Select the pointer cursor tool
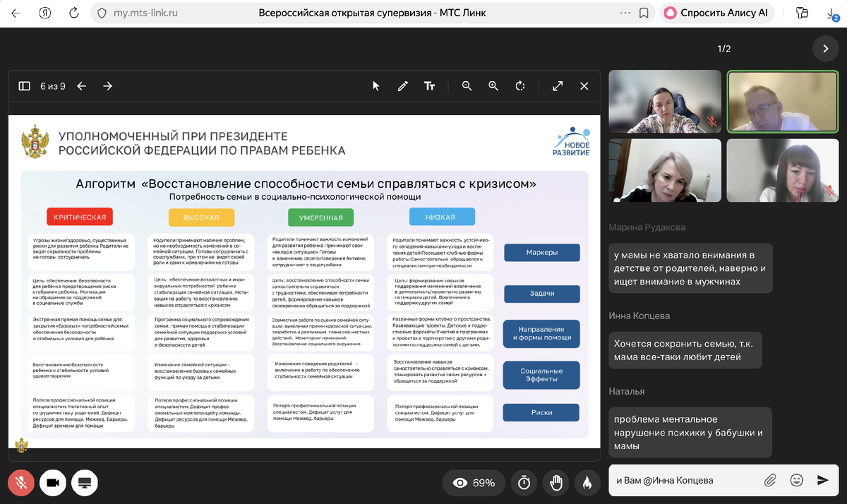The image size is (847, 504). pyautogui.click(x=376, y=86)
